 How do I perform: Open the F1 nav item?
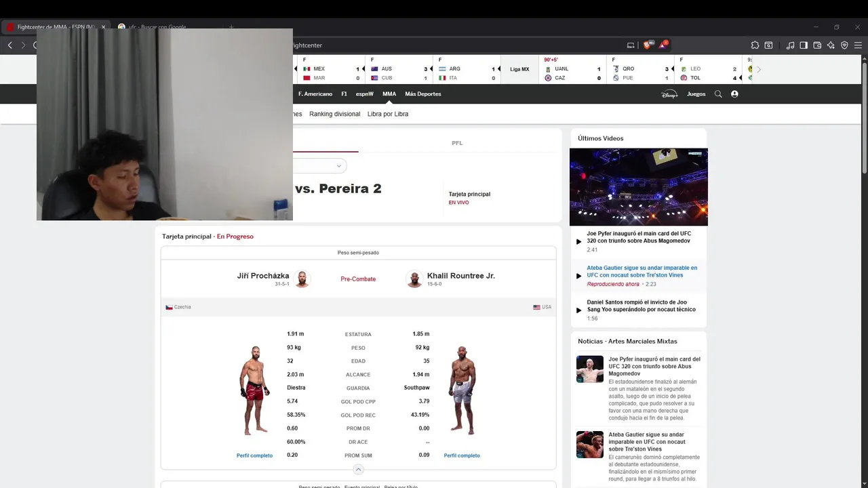(344, 94)
